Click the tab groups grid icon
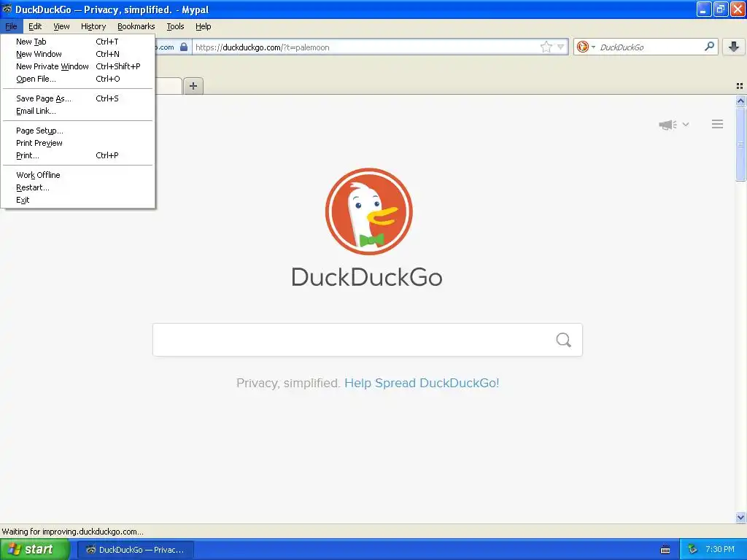This screenshot has width=747, height=560. pos(740,86)
